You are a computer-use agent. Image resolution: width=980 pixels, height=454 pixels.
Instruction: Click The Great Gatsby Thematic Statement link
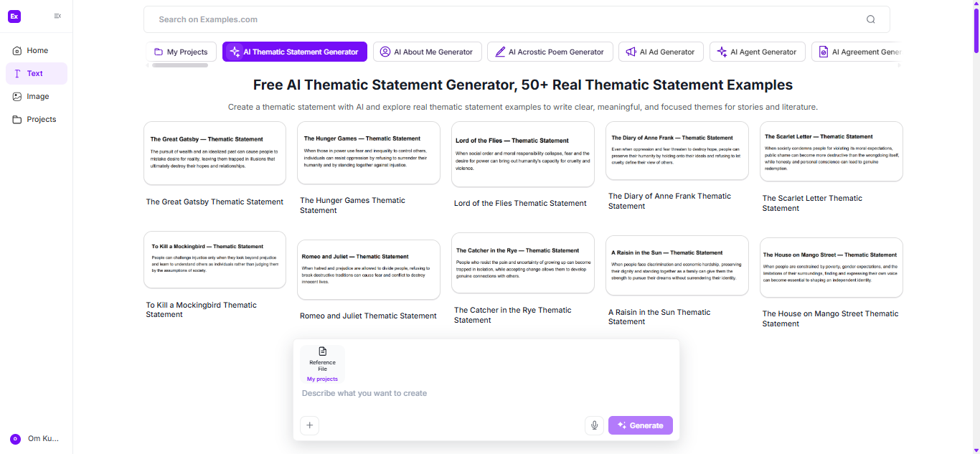(215, 202)
